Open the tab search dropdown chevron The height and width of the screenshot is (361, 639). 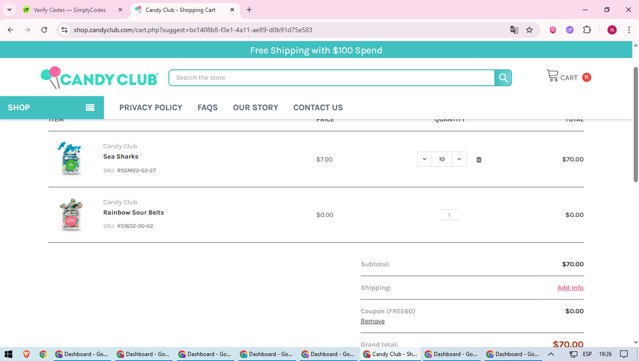pyautogui.click(x=9, y=10)
